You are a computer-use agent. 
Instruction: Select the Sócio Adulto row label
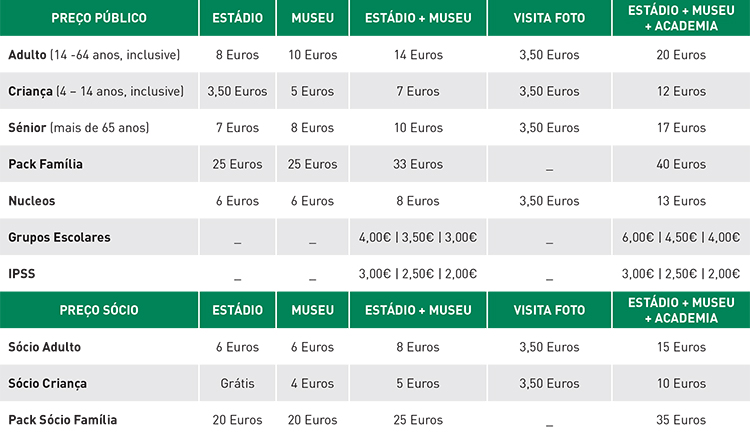[x=44, y=347]
